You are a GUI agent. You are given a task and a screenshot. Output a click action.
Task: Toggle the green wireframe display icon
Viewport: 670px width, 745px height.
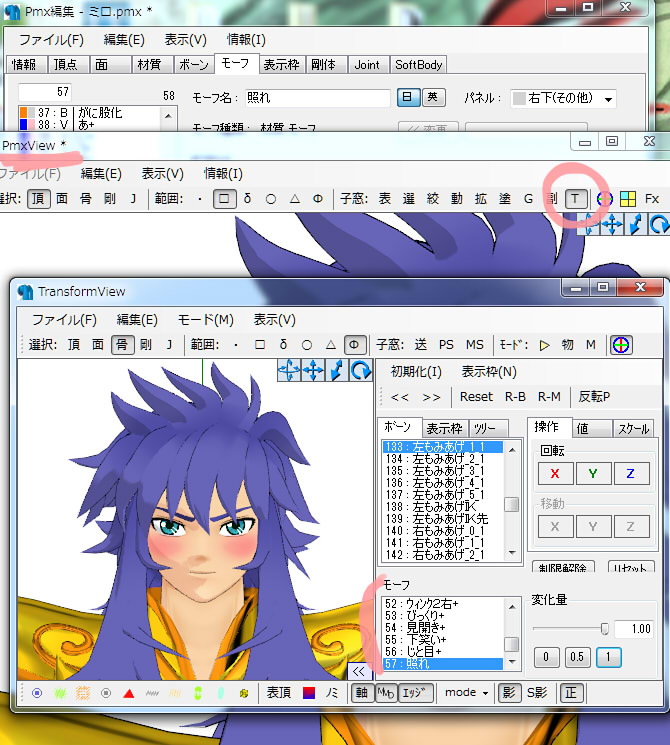59,693
